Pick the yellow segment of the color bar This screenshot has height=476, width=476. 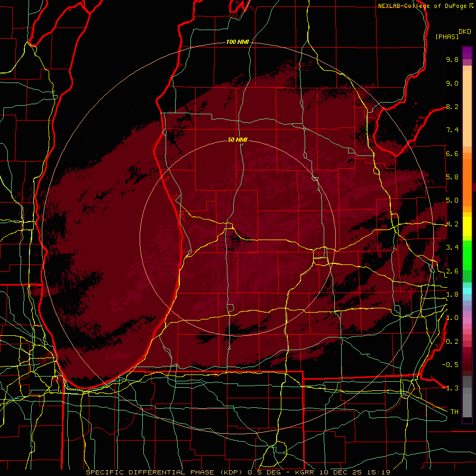point(467,226)
